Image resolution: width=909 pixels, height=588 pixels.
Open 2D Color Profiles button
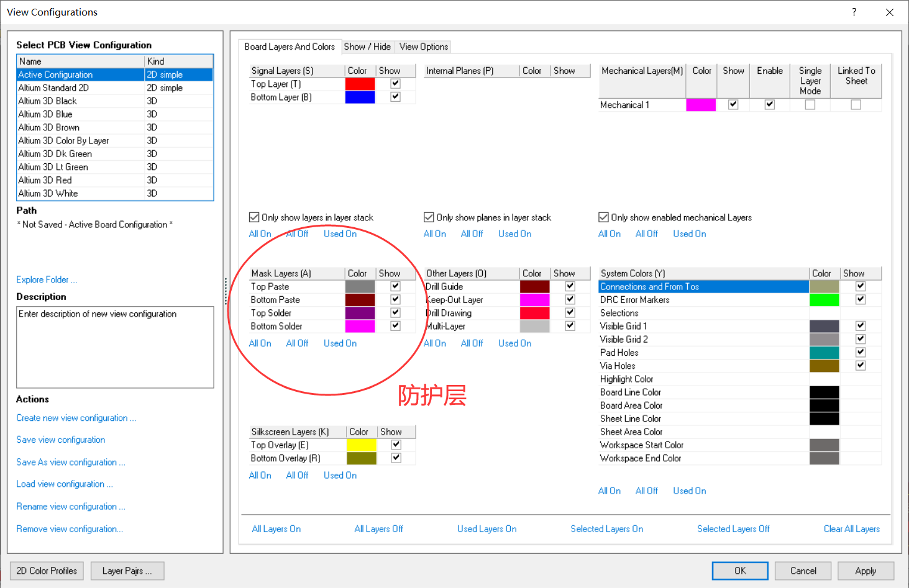pyautogui.click(x=47, y=571)
